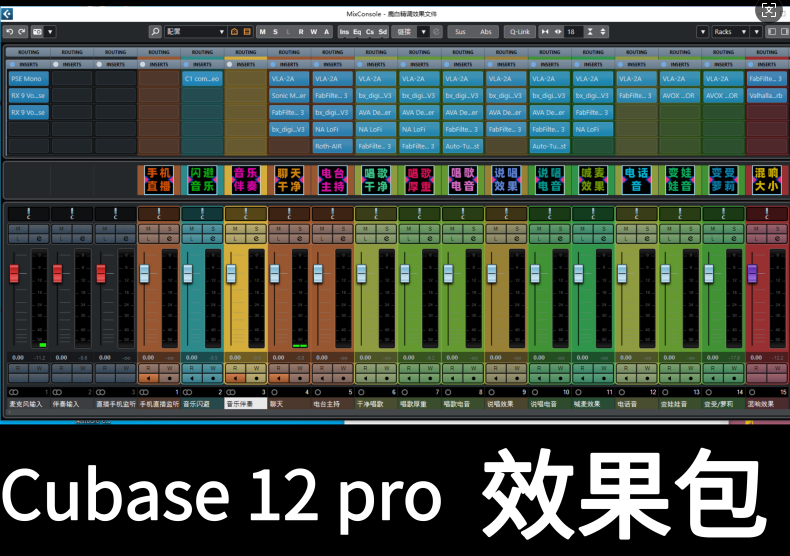Screen dimensions: 790x556
Task: Enable Q-Link in the toolbar
Action: click(519, 32)
